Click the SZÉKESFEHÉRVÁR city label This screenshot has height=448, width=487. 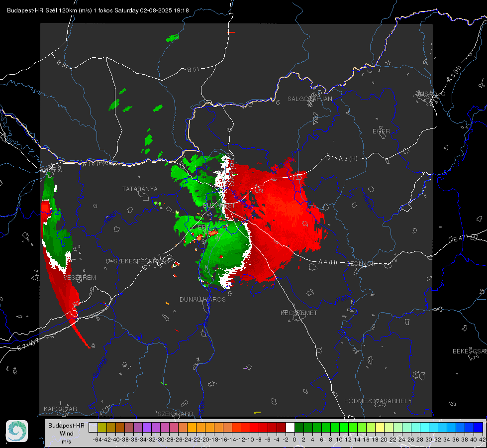[142, 261]
